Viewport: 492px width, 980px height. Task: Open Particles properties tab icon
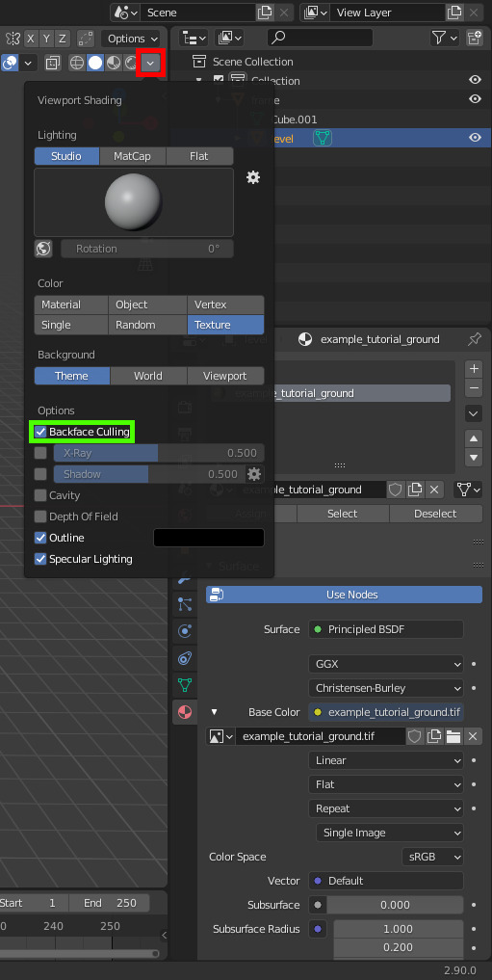pyautogui.click(x=185, y=604)
